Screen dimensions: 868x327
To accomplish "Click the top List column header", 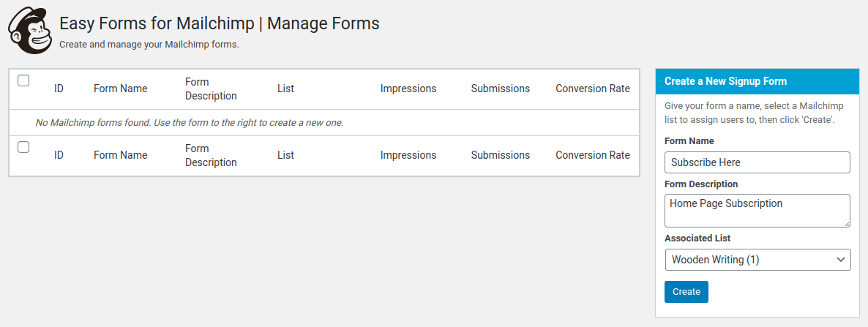I will (x=285, y=89).
